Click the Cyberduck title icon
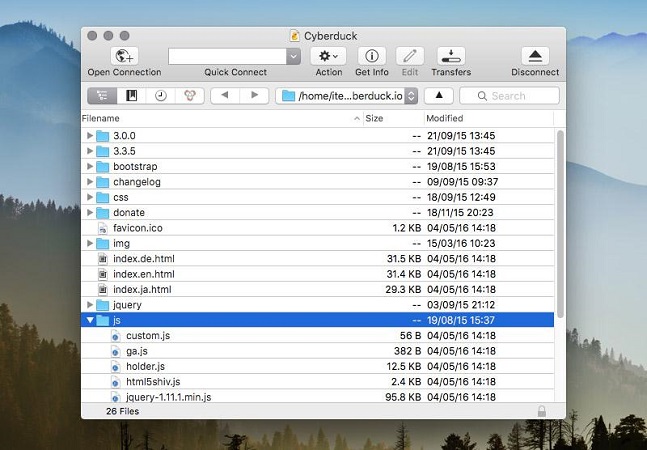647x450 pixels. tap(294, 36)
